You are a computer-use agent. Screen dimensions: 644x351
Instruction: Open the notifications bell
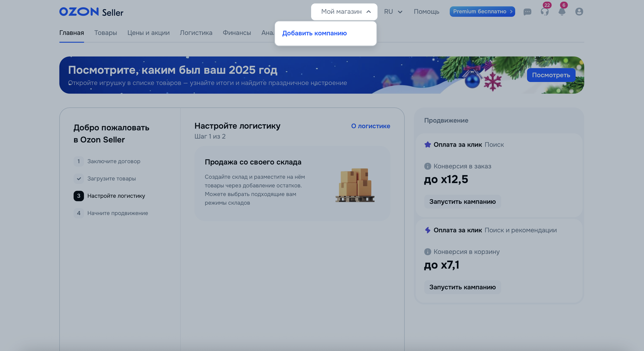coord(562,12)
